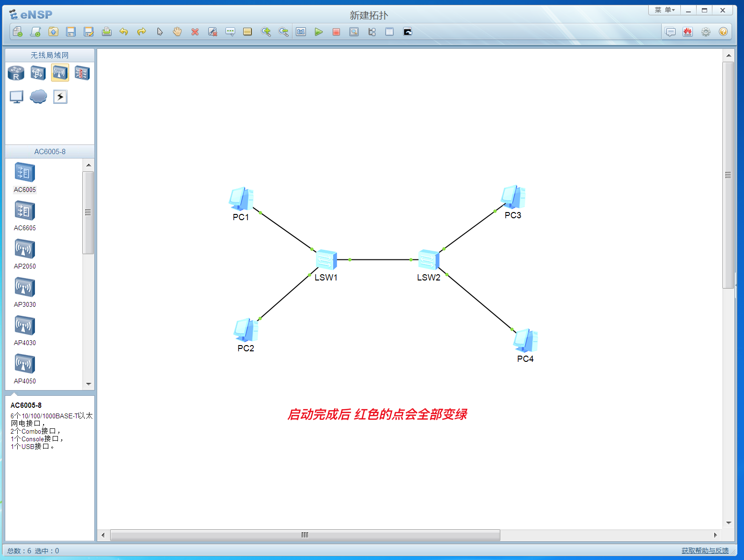Undo the last topology change
The image size is (744, 560).
point(124,32)
